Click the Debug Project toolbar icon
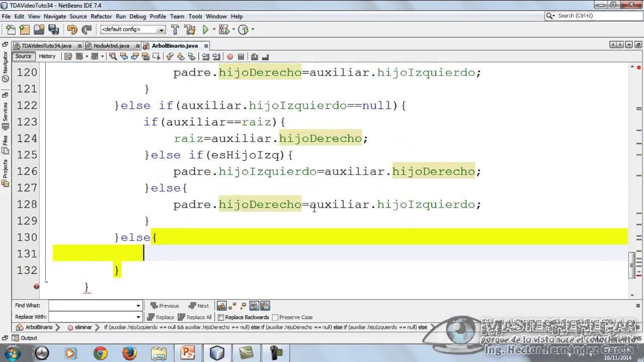The image size is (644, 362). coord(224,30)
